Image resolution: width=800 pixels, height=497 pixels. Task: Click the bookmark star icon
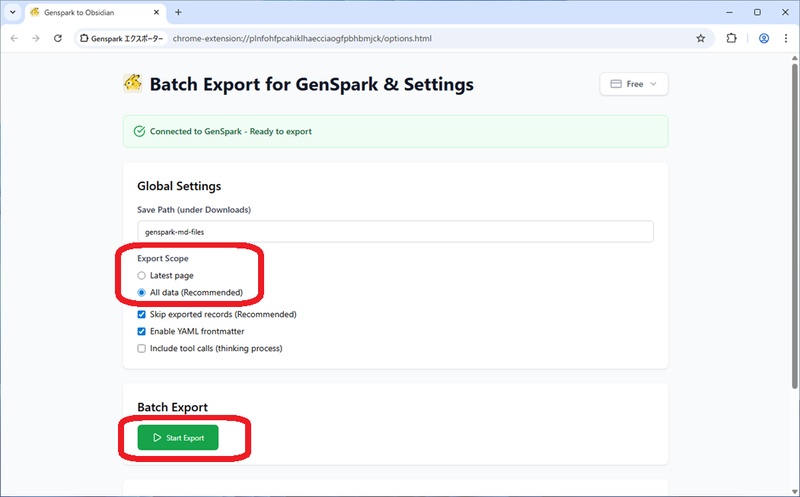(701, 38)
